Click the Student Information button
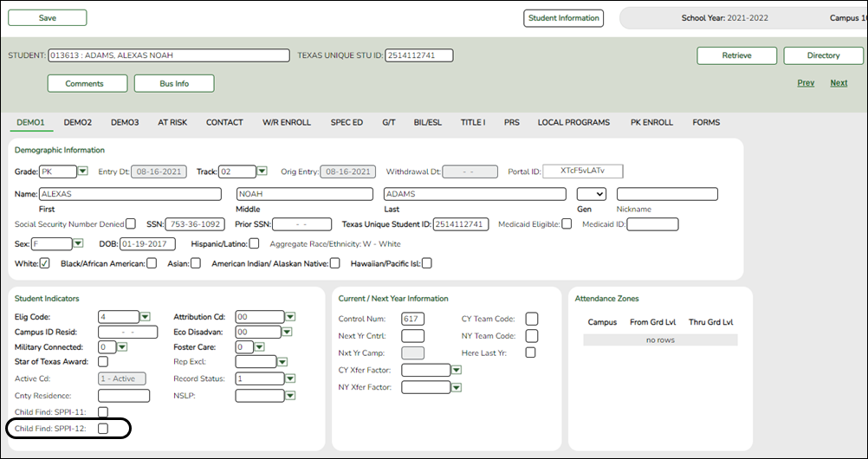 click(564, 17)
